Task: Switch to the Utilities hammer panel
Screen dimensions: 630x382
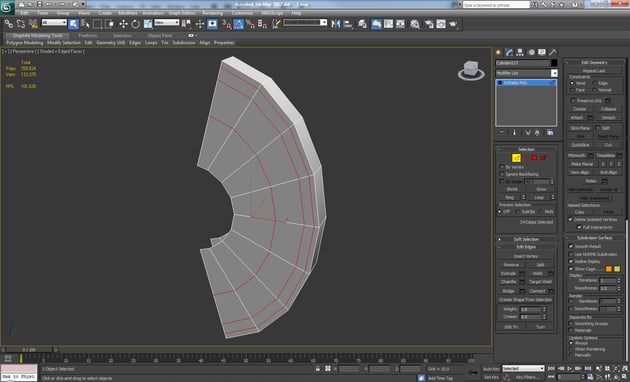Action: click(x=553, y=52)
